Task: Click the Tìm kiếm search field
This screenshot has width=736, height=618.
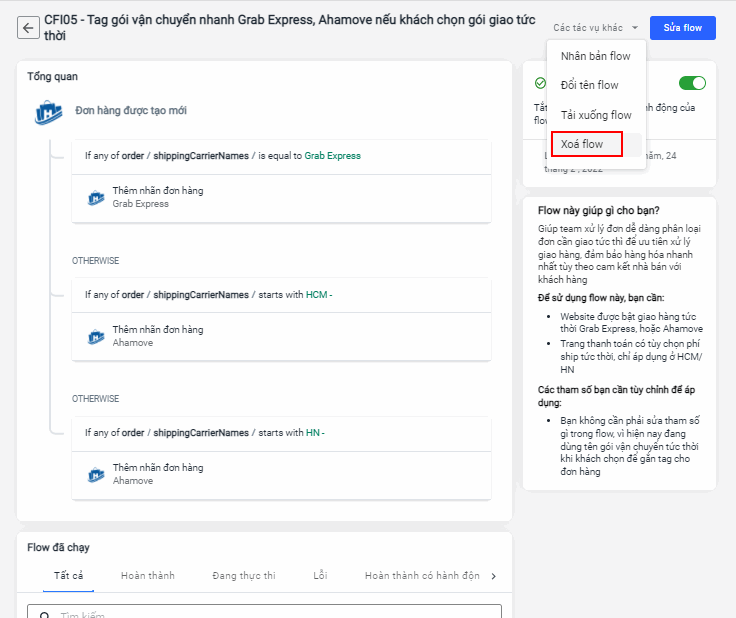Action: (270, 612)
